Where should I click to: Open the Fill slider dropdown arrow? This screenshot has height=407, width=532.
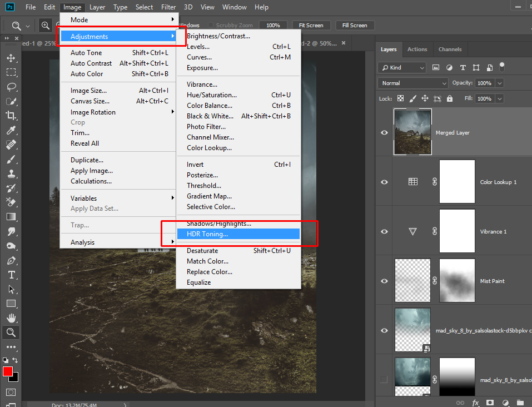(x=499, y=99)
